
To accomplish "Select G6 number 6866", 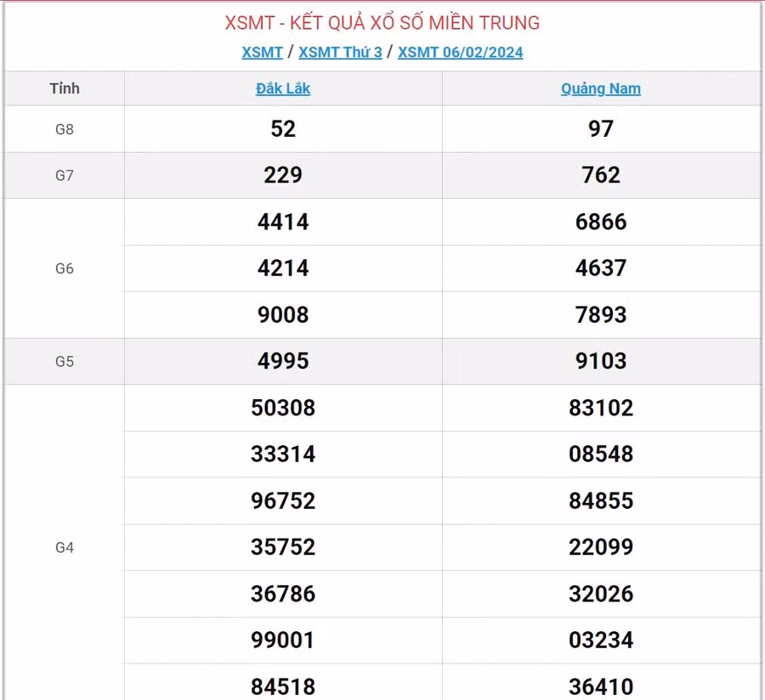I will (x=601, y=223).
